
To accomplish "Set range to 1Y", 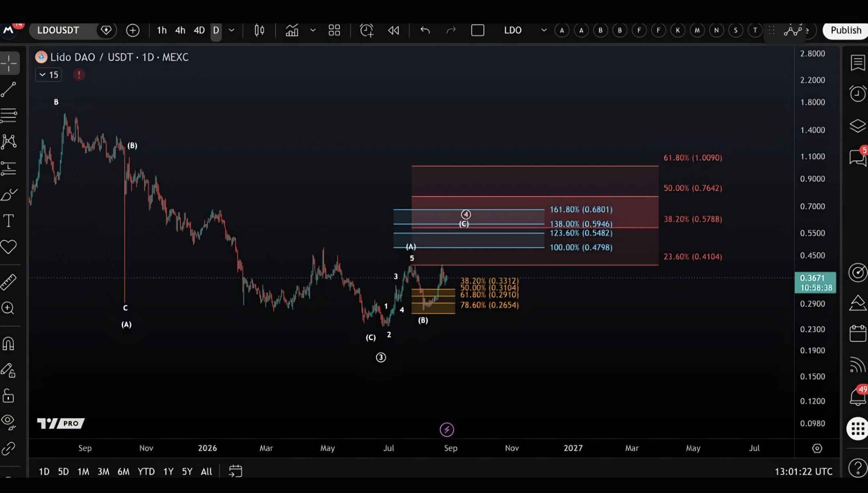I will [168, 471].
